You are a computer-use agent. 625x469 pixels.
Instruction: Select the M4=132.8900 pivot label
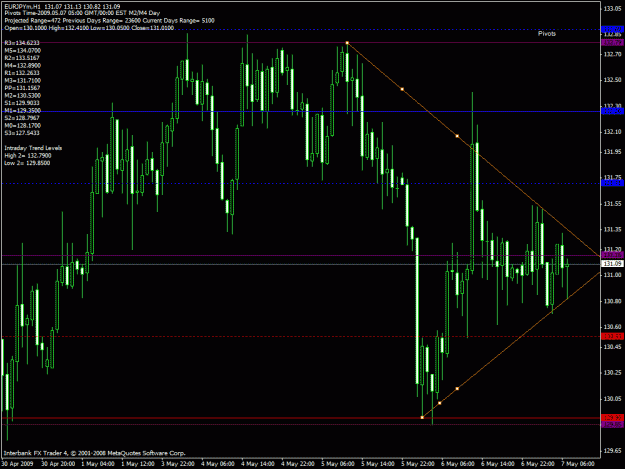pos(23,66)
